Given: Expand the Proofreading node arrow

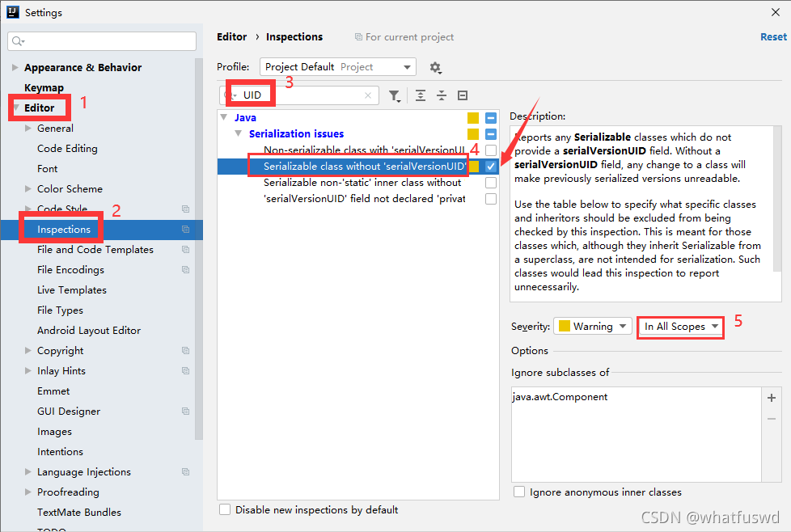Looking at the screenshot, I should coord(28,492).
